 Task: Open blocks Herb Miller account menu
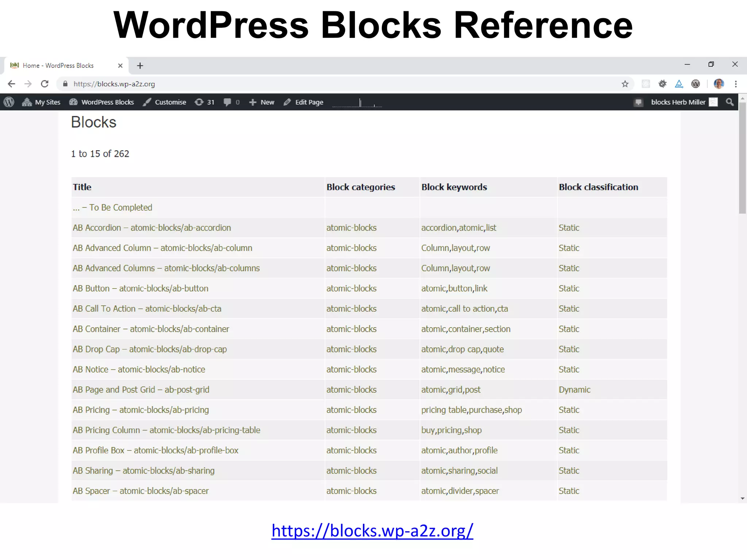coord(684,102)
